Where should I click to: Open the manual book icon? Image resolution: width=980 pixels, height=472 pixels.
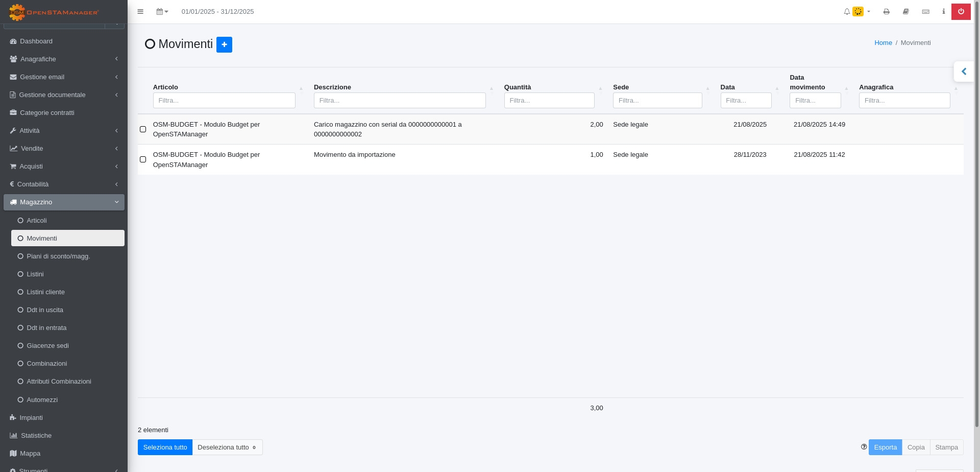[906, 12]
